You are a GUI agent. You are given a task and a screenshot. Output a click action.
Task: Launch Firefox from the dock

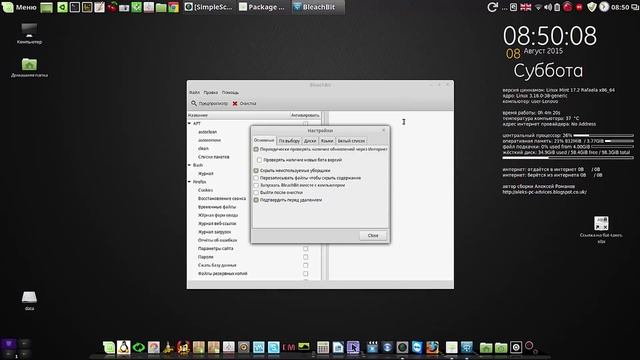(x=433, y=347)
